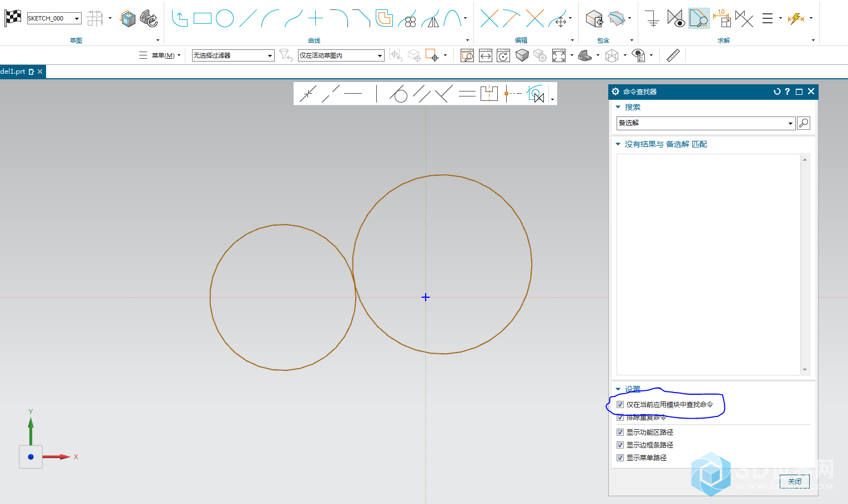
Task: Select the Profile curve tool
Action: click(179, 18)
